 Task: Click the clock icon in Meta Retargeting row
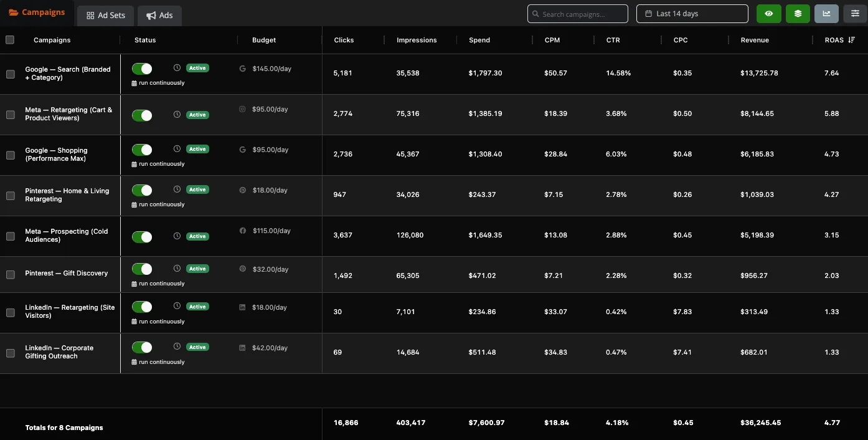(177, 115)
